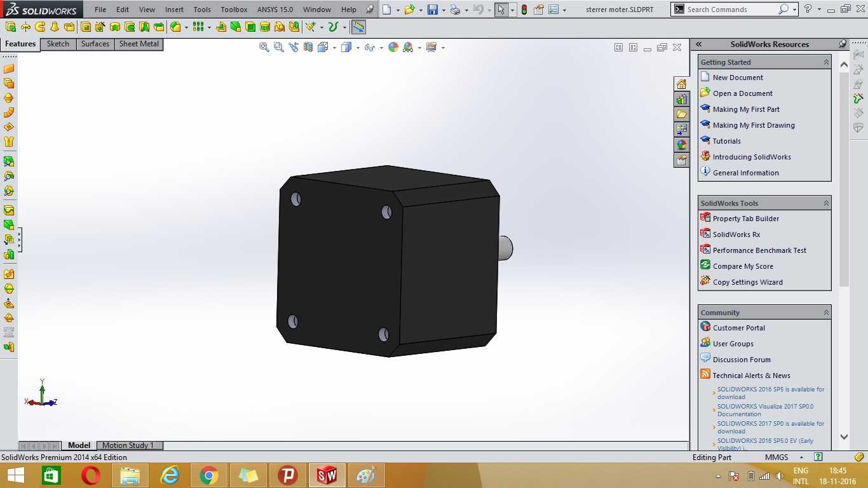Switch to the Sketch tab
This screenshot has width=868, height=488.
[58, 44]
